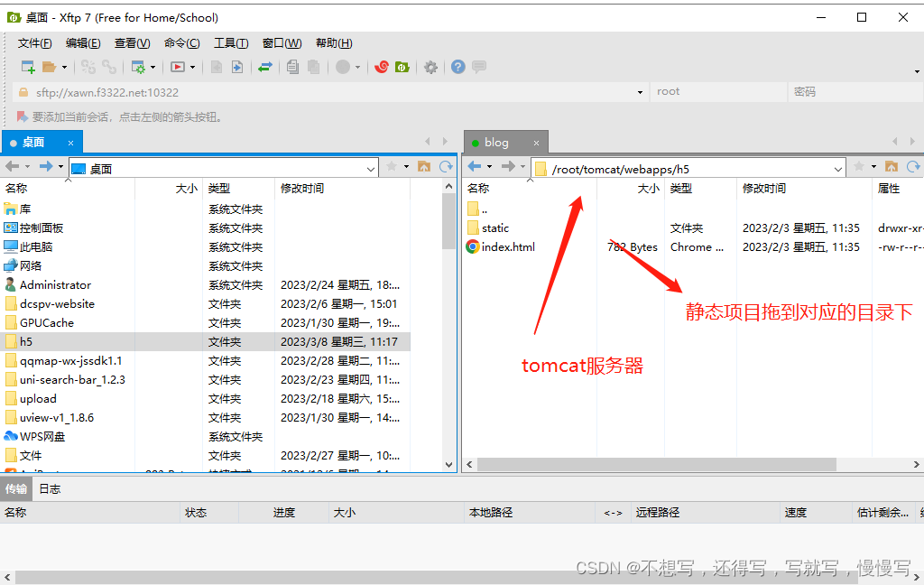Click the root username field
Viewport: 924px width, 585px height.
717,92
